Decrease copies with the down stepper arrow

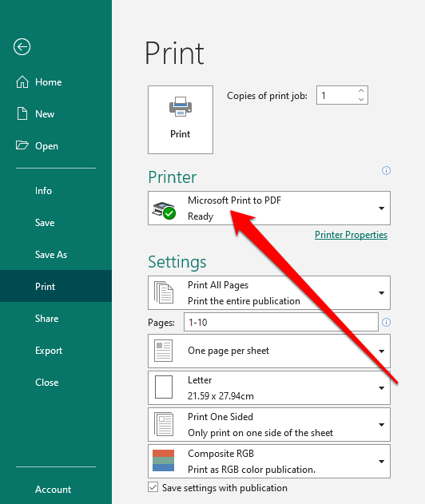(361, 99)
